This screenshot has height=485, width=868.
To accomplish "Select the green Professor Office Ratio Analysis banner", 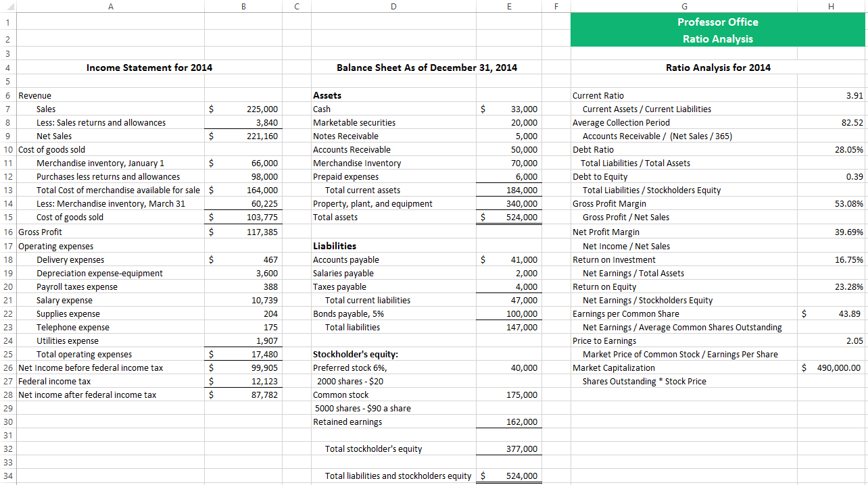I will (x=717, y=30).
